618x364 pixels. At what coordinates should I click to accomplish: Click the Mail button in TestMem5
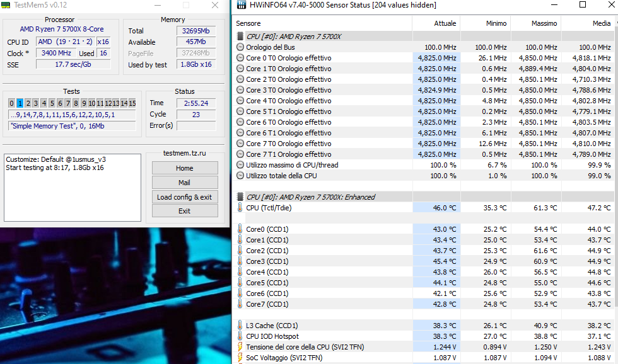pyautogui.click(x=185, y=183)
